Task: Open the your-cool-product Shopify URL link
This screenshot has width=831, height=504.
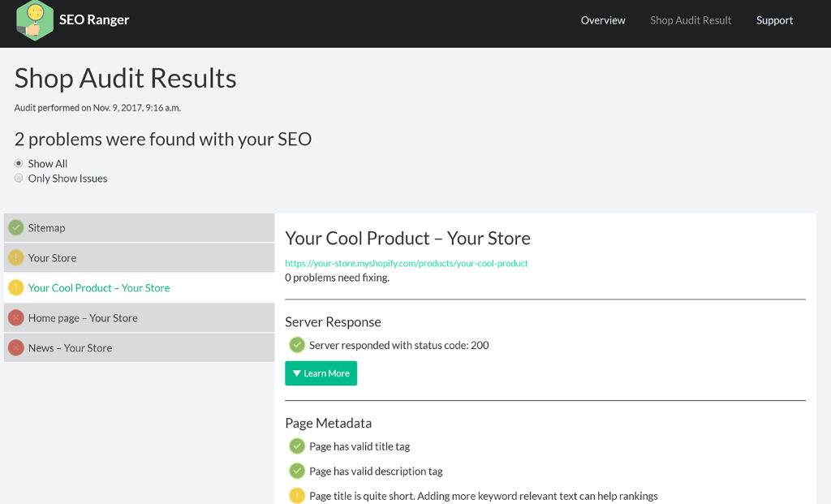Action: [x=407, y=263]
